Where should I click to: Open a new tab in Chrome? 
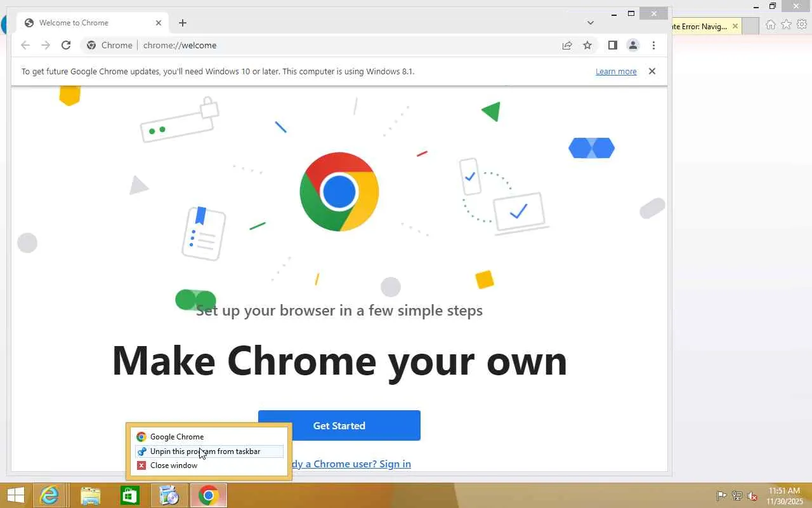pos(183,23)
